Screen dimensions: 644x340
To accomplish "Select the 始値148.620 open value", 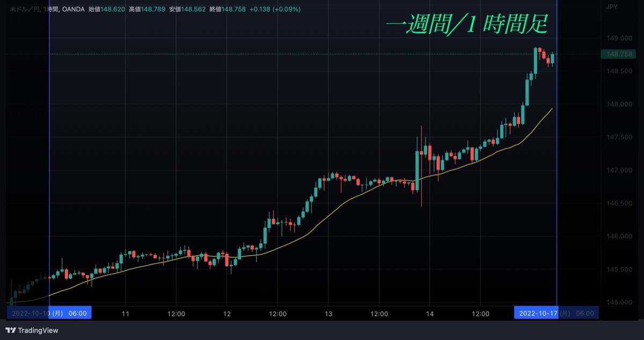I will pyautogui.click(x=107, y=9).
